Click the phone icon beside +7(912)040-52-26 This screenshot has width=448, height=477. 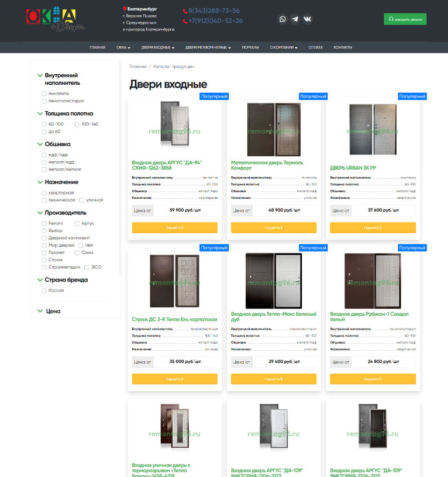pos(185,21)
